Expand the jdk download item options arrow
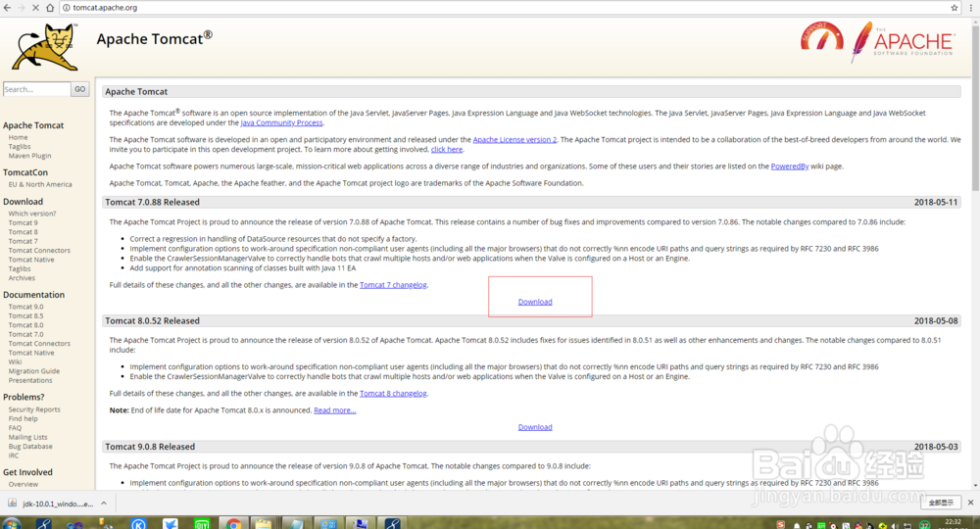The width and height of the screenshot is (980, 529). [x=104, y=503]
